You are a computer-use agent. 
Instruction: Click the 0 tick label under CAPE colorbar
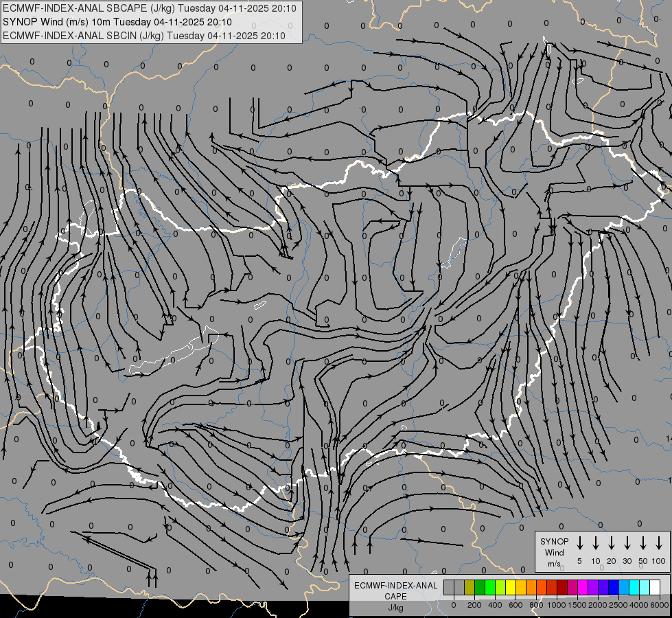point(454,605)
